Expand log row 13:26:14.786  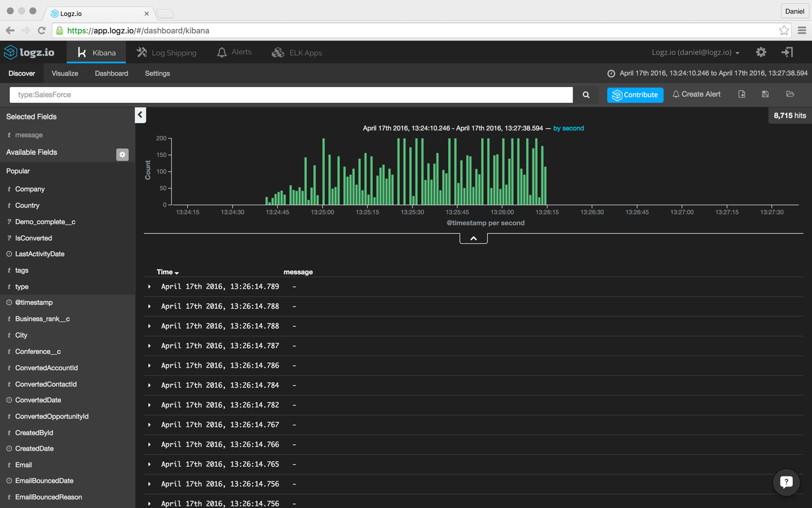[x=149, y=366]
